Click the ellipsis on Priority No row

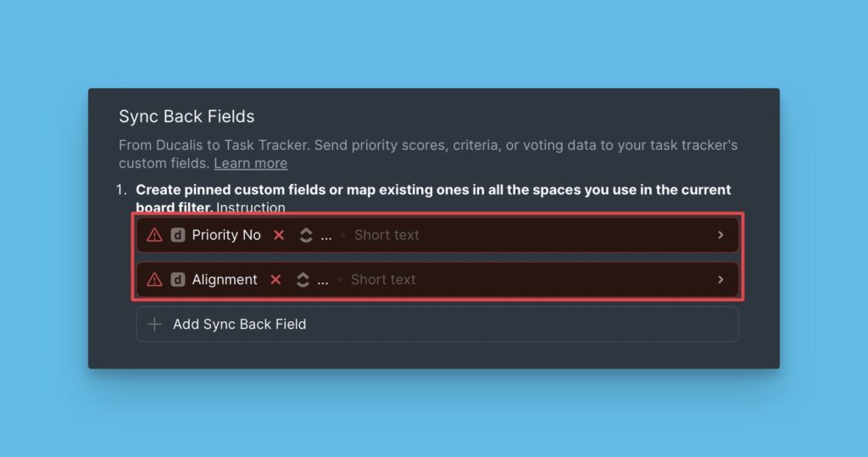(x=326, y=237)
